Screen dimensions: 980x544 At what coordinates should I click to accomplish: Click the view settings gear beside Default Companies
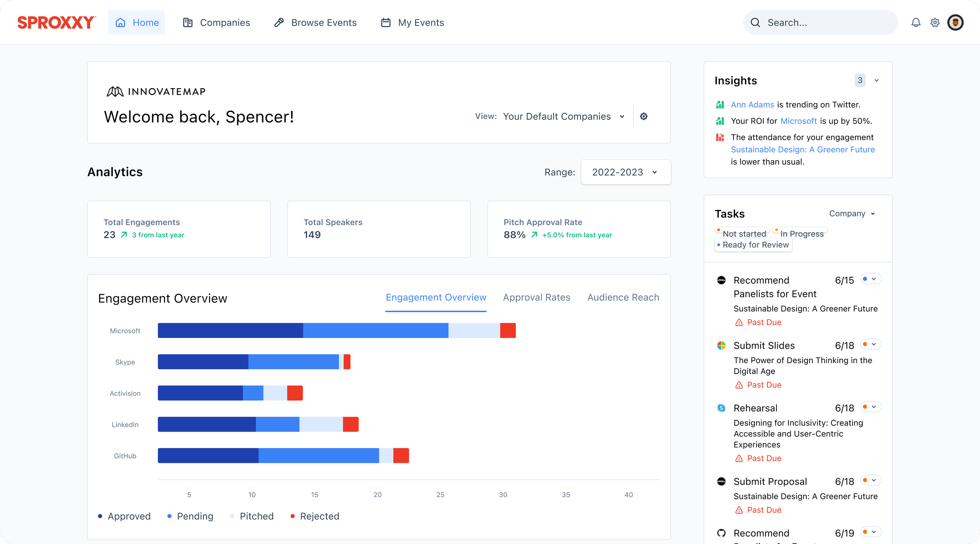tap(644, 116)
